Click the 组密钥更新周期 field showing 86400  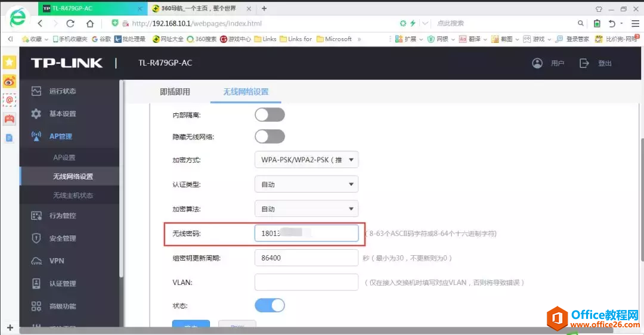306,258
